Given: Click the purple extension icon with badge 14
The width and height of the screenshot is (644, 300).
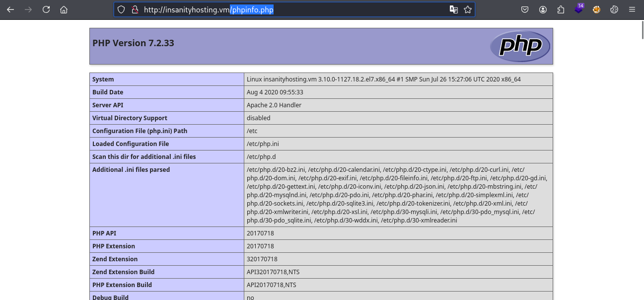Looking at the screenshot, I should [x=579, y=9].
